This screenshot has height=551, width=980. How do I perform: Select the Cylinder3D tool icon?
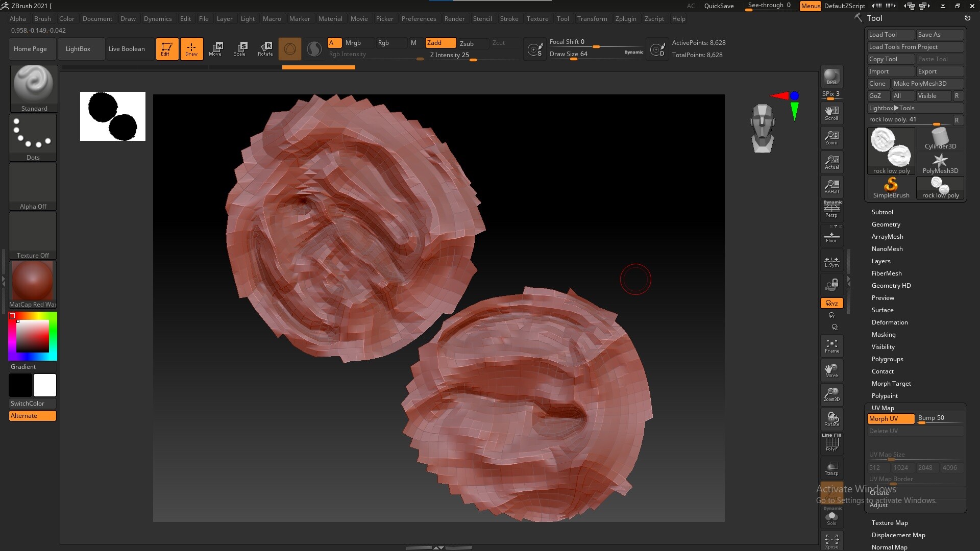(940, 138)
